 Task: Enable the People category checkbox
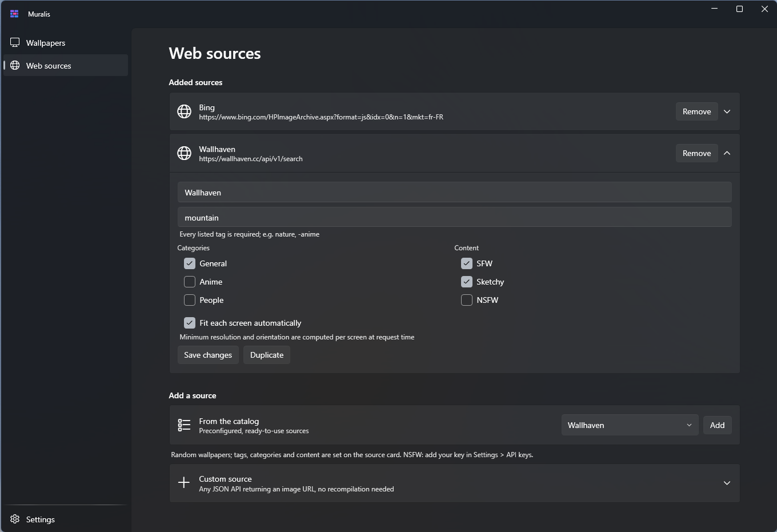190,300
